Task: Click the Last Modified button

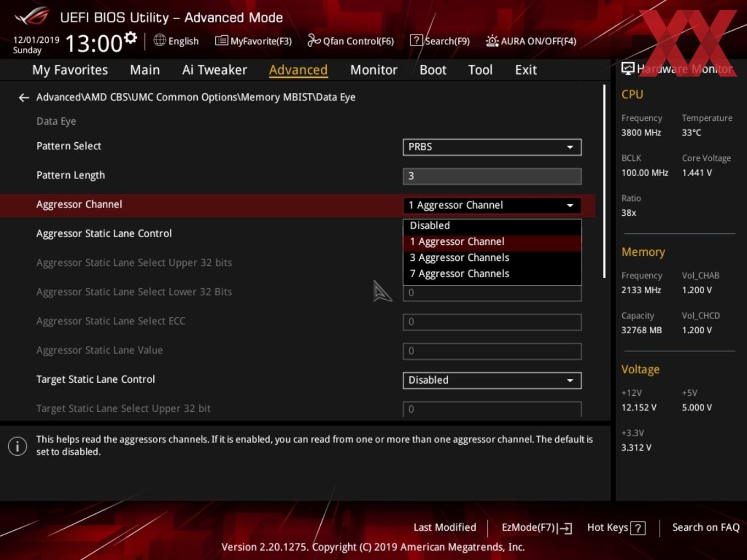Action: click(445, 528)
